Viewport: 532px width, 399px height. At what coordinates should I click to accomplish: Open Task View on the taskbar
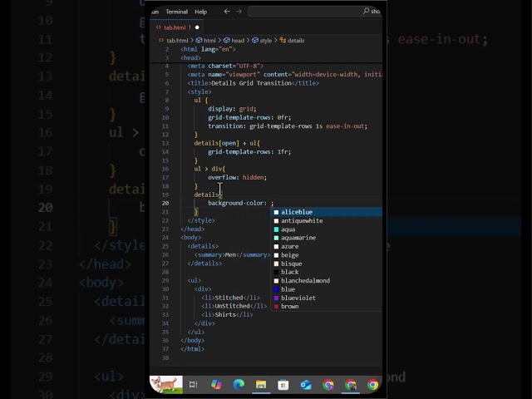(x=193, y=384)
